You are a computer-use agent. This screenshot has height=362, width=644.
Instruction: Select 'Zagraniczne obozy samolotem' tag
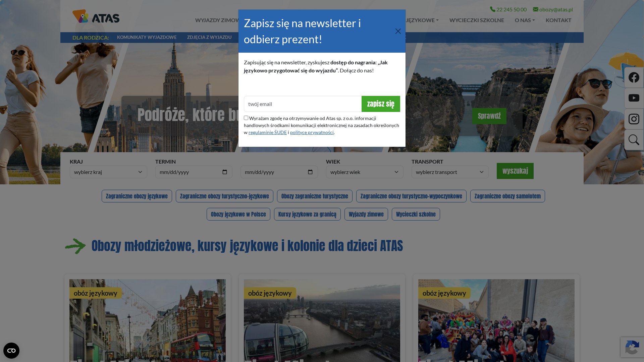point(507,196)
